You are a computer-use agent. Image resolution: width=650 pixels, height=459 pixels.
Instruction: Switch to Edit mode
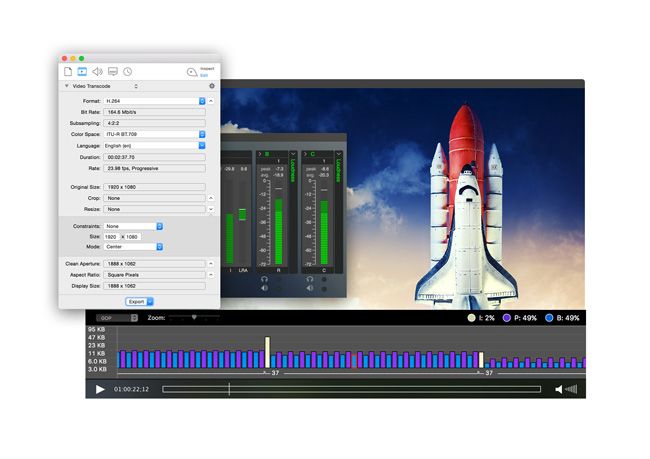tap(204, 75)
